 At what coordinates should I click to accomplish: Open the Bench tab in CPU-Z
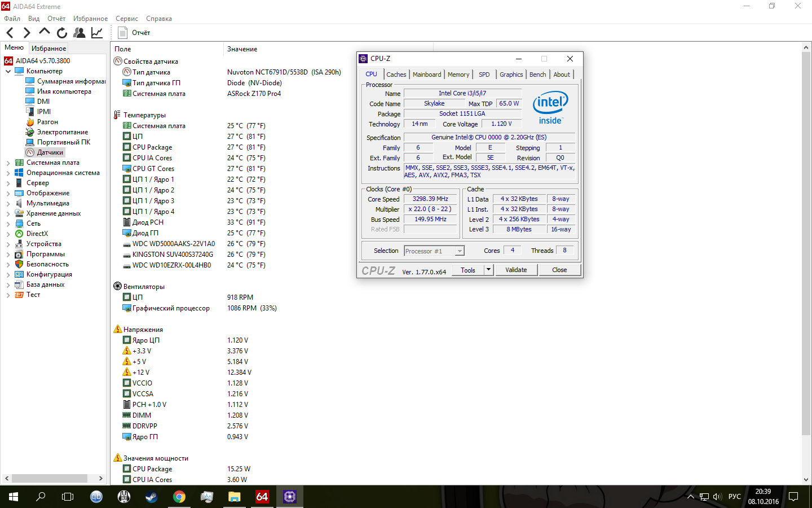(537, 75)
